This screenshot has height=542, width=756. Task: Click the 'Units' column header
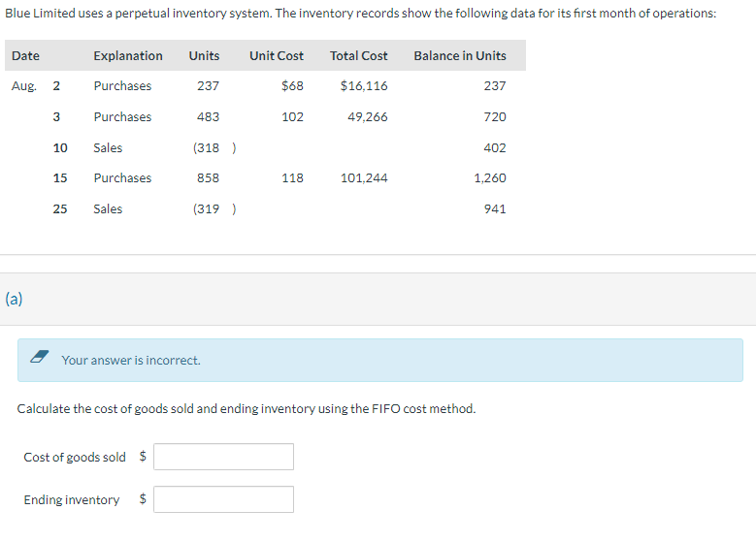tap(204, 56)
